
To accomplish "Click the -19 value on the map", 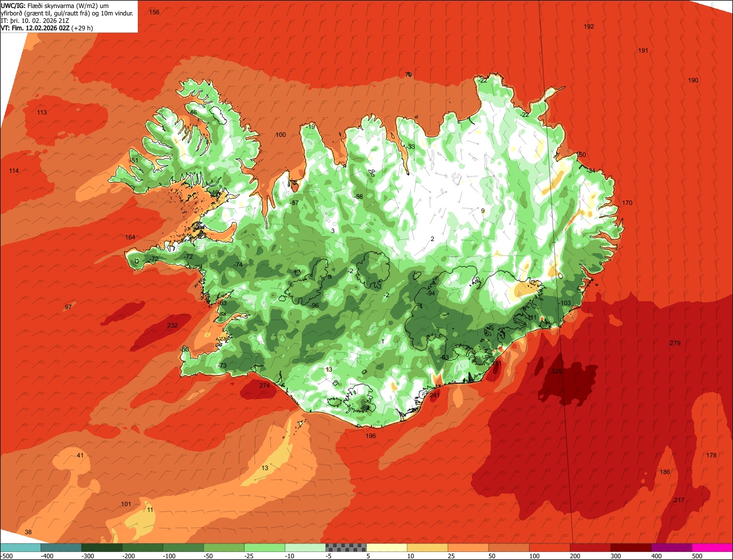I will [x=310, y=127].
